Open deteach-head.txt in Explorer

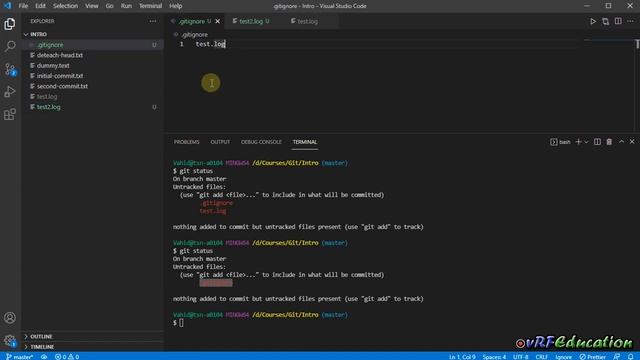(x=93, y=55)
